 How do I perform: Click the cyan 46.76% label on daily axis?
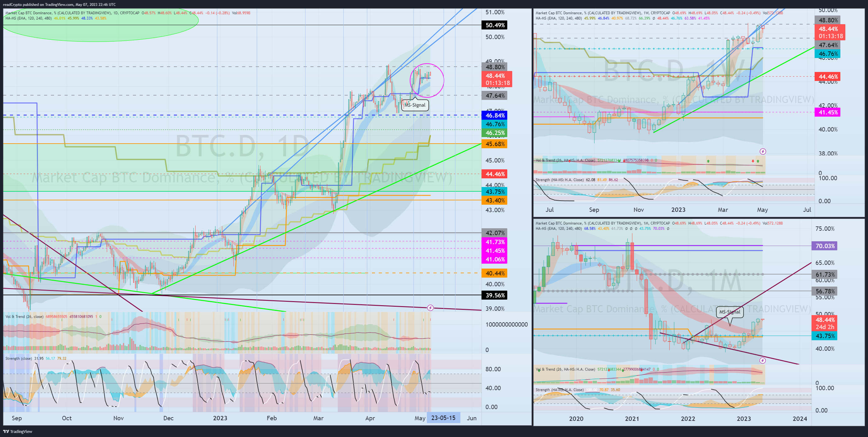[x=495, y=124]
